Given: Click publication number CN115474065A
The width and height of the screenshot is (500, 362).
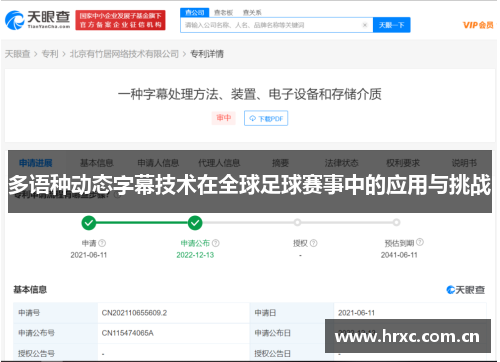Looking at the screenshot, I should [128, 333].
